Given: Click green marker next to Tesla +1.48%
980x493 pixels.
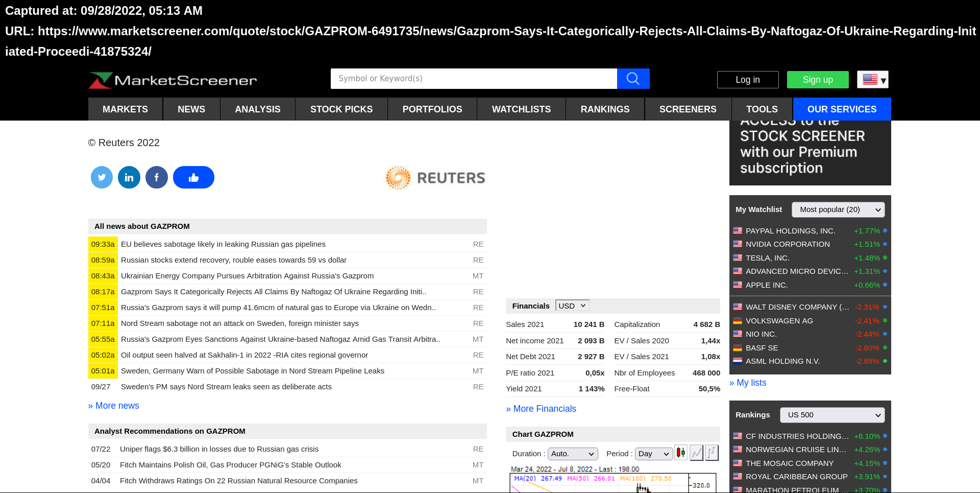Looking at the screenshot, I should pyautogui.click(x=885, y=257).
